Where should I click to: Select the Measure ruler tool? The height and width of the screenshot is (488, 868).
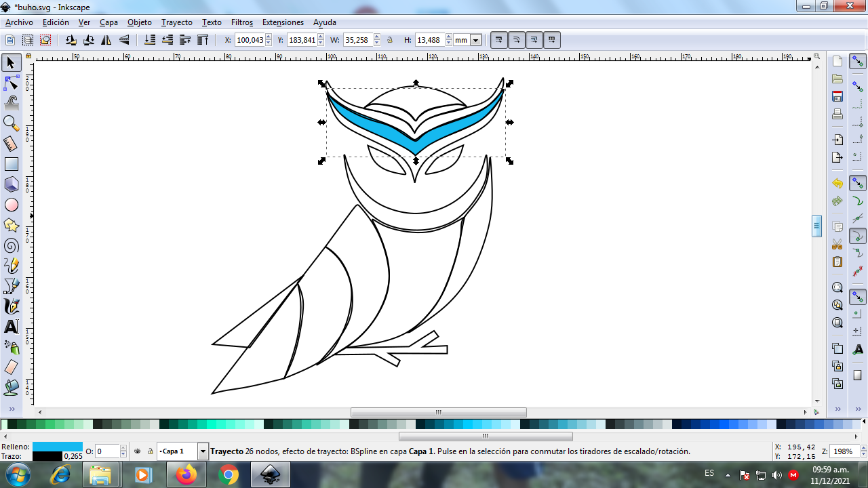point(11,144)
